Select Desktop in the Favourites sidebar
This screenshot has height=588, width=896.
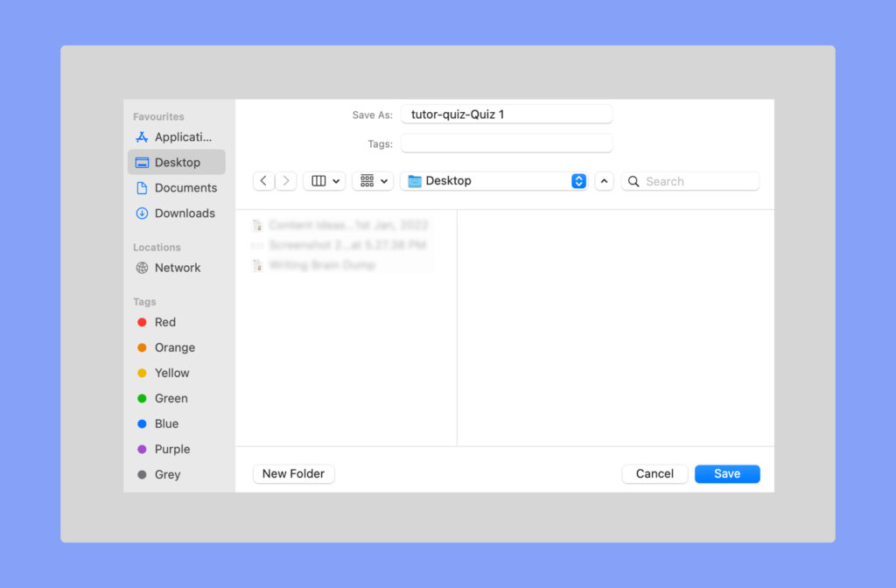[x=175, y=162]
